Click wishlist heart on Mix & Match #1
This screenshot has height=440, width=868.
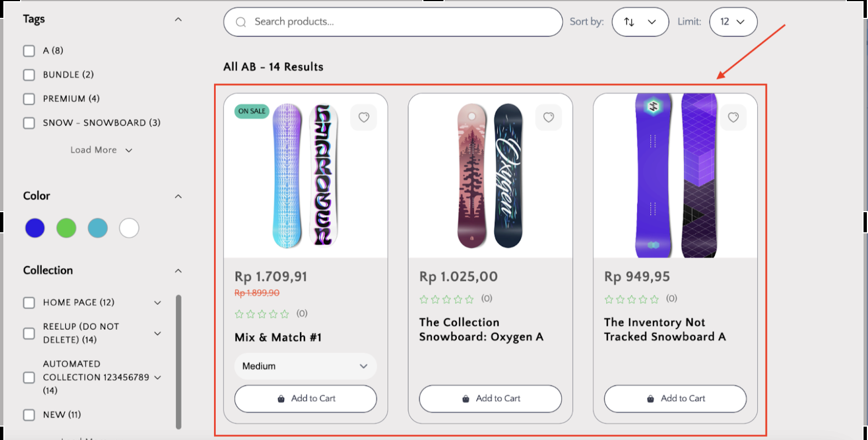point(364,118)
